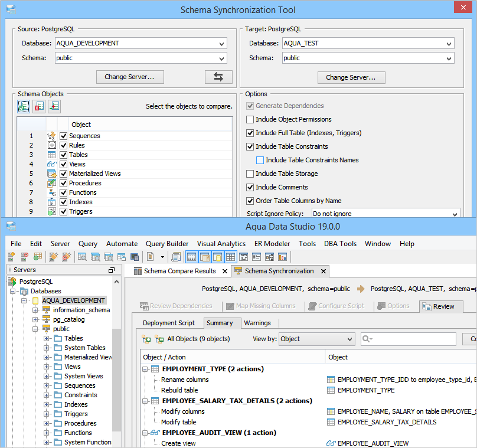Viewport: 477px width, 448px height.
Task: Toggle Order Table Columns by Name
Action: (x=250, y=201)
